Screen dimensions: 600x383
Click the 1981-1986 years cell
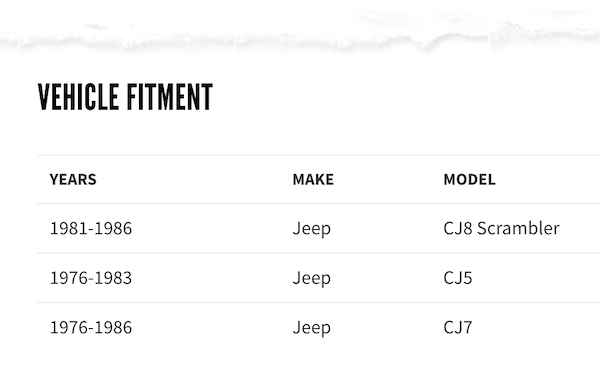[x=91, y=228]
